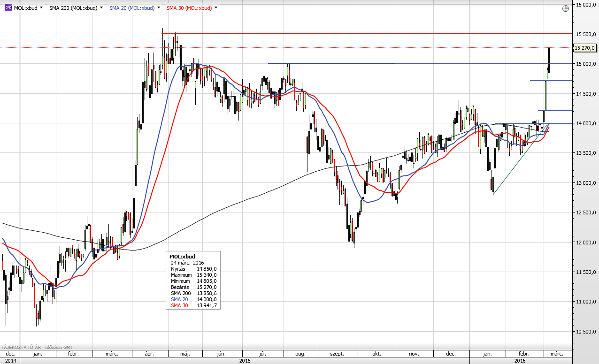The width and height of the screenshot is (599, 364).
Task: Click the 2014 year label on time axis
Action: [11, 361]
